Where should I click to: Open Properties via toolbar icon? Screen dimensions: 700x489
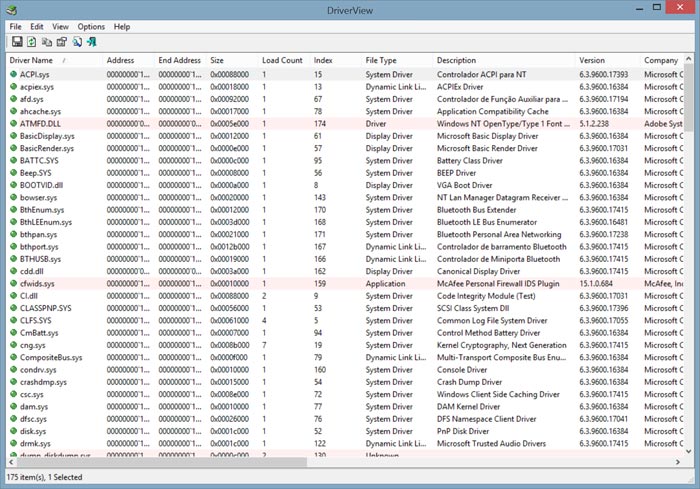tap(62, 42)
